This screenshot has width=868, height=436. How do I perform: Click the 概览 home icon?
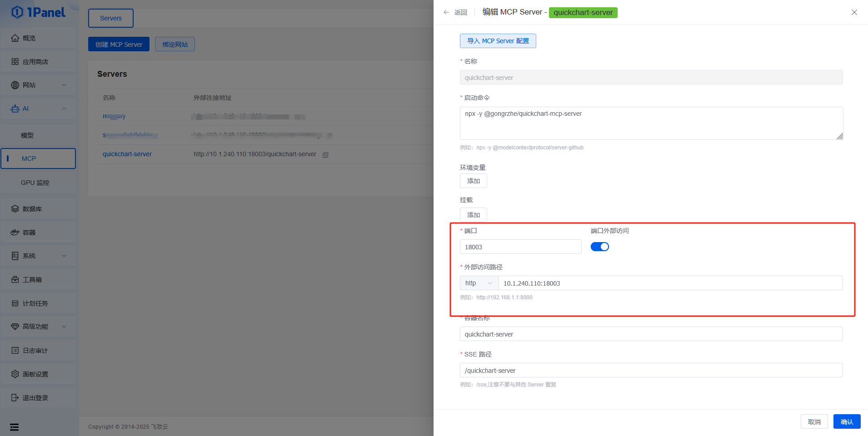15,38
